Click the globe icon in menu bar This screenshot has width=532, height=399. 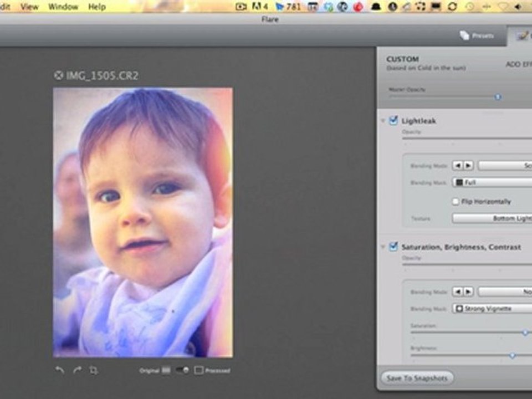342,7
